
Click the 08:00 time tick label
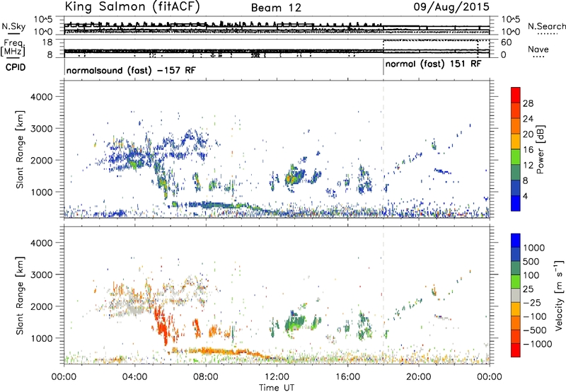(206, 377)
